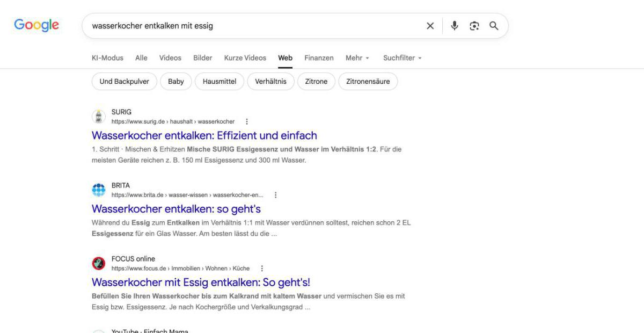Open the three-dot menu for the SURIG result
The image size is (644, 333).
click(247, 122)
